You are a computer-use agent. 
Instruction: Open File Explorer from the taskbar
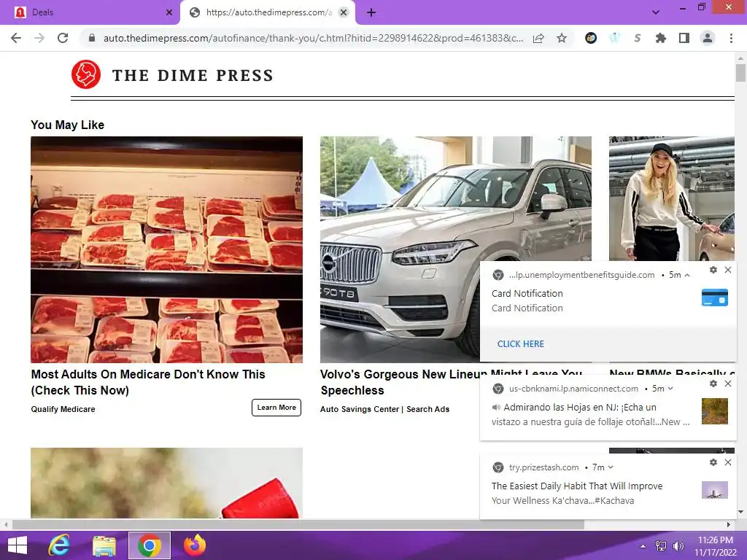click(x=104, y=545)
